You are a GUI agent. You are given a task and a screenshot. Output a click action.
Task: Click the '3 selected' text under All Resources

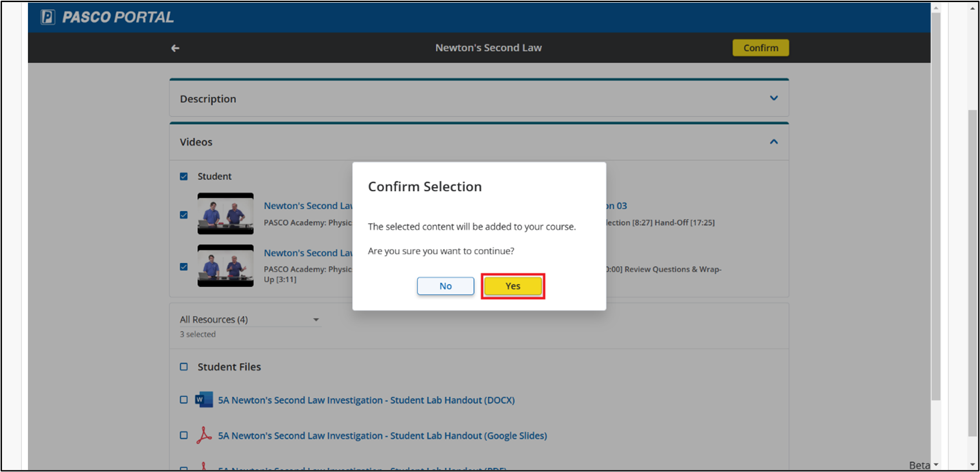click(198, 335)
